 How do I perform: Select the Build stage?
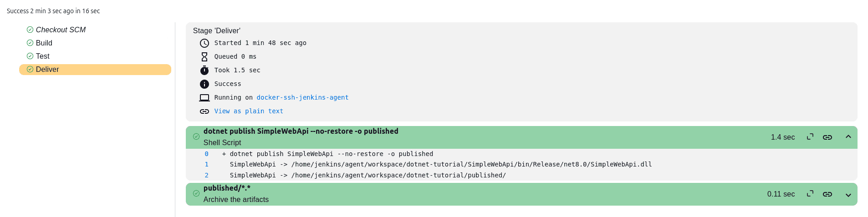click(x=44, y=43)
